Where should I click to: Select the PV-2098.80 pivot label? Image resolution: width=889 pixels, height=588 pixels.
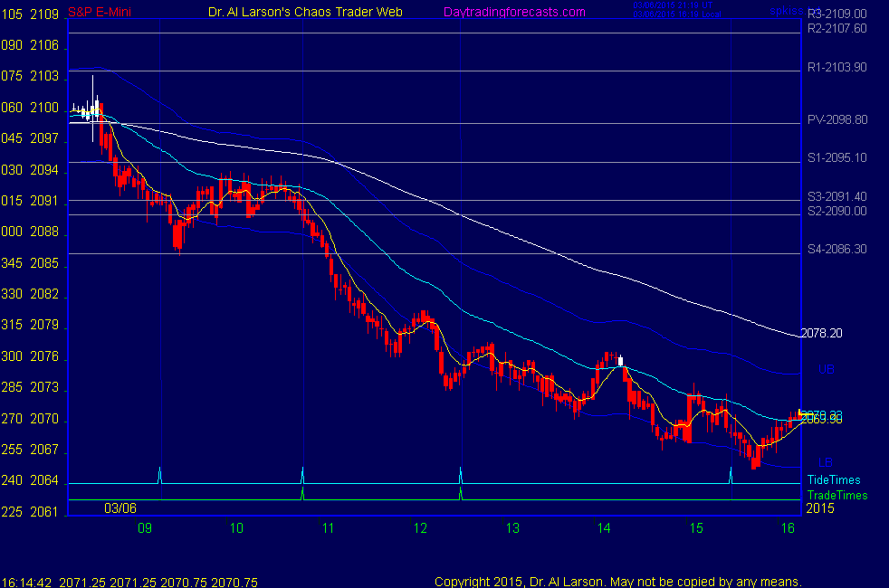click(x=836, y=119)
